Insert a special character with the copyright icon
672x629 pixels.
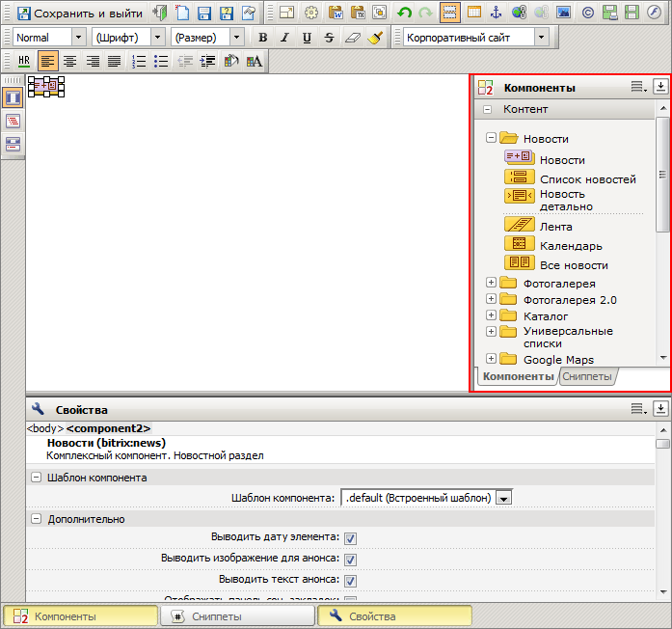click(587, 13)
